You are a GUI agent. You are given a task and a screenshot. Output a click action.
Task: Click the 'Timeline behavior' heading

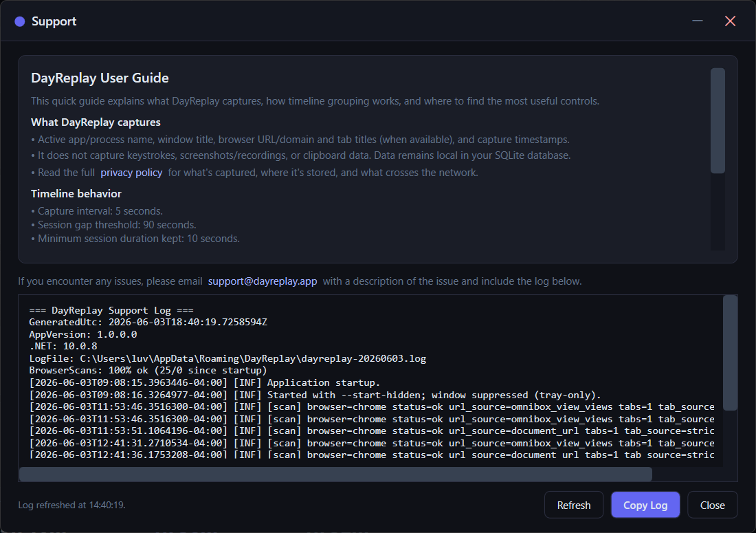76,194
